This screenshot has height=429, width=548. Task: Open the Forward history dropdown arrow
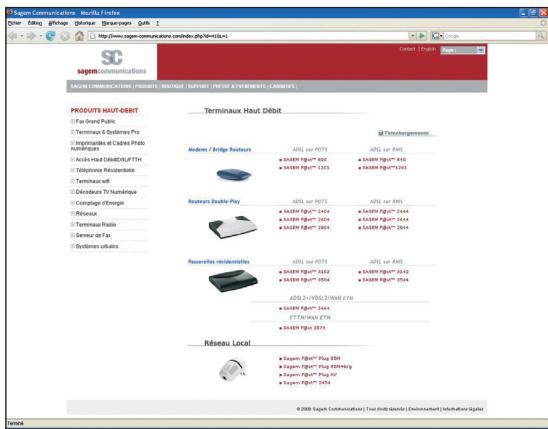coord(41,36)
